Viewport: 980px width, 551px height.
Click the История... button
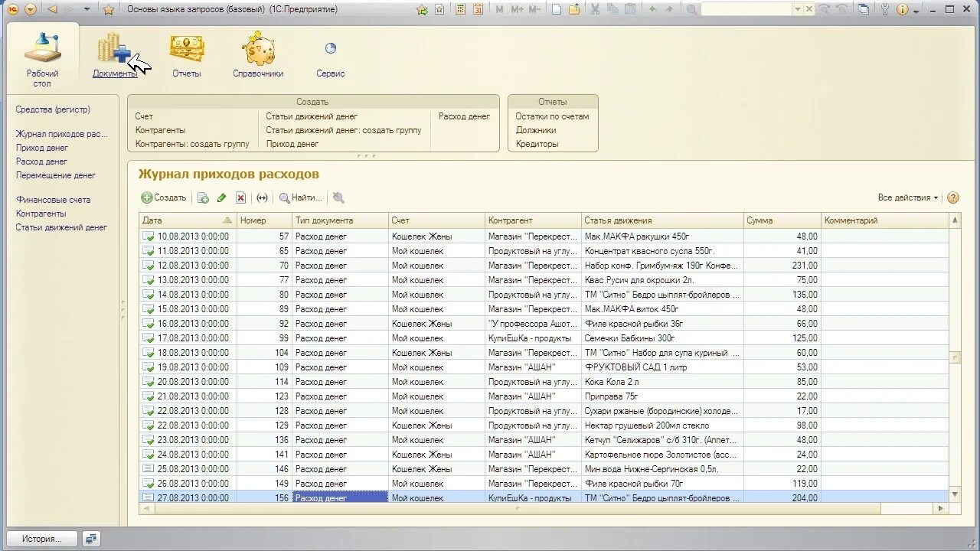(42, 539)
